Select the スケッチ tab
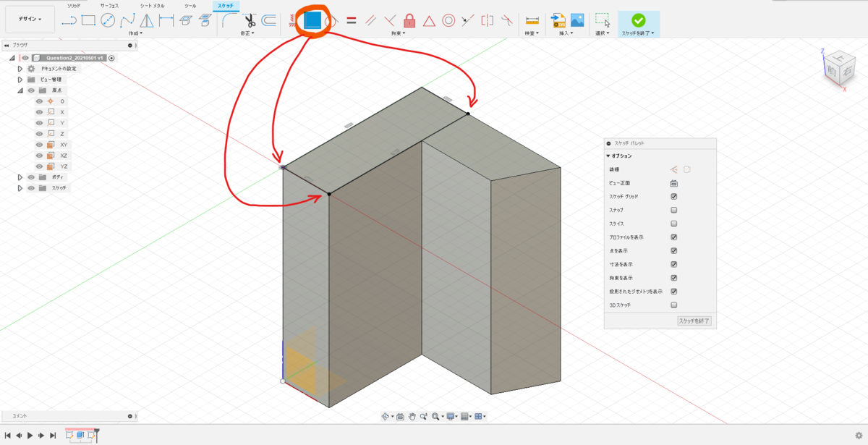 [x=224, y=6]
